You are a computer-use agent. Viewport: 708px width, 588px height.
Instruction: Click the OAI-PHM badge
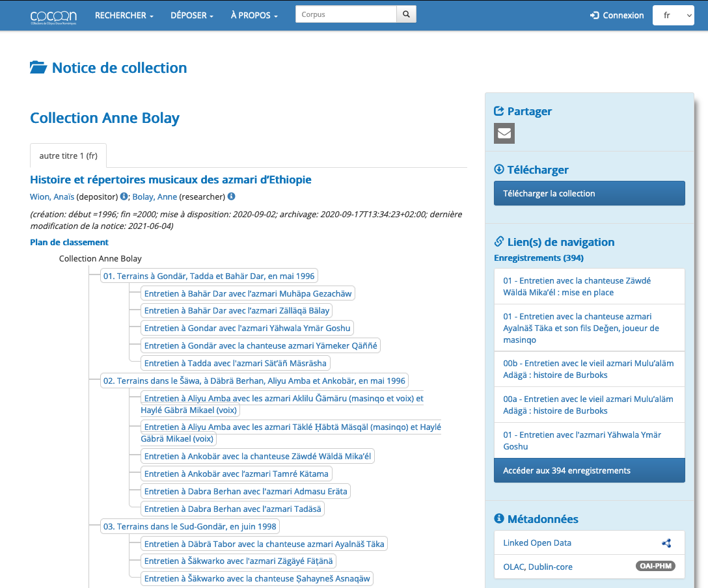tap(655, 567)
